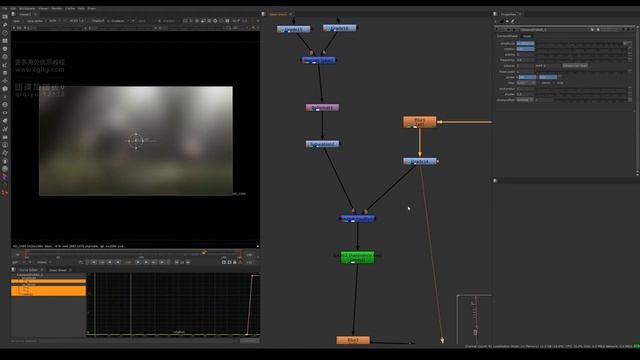Click the frequency value field
The height and width of the screenshot is (360, 640).
(525, 60)
